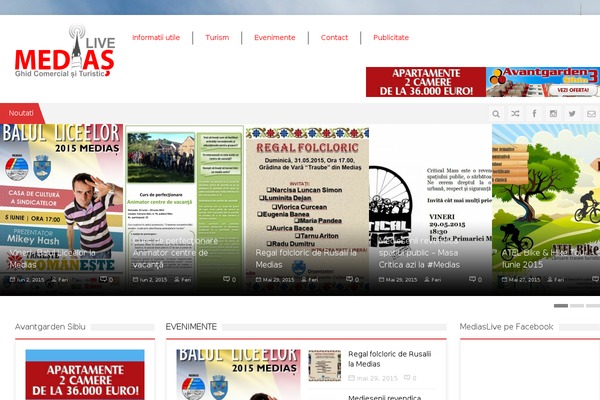The height and width of the screenshot is (400, 600).
Task: Open the search icon in Noutati bar
Action: tap(496, 114)
